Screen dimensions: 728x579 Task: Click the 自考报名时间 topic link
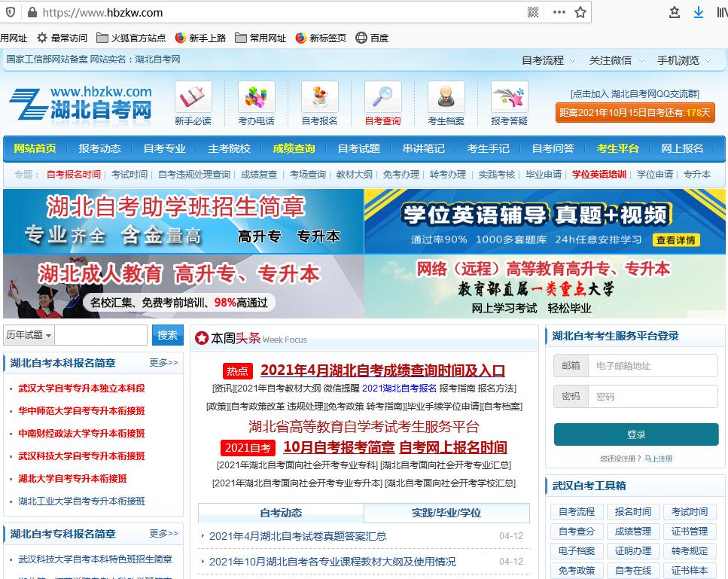(73, 175)
